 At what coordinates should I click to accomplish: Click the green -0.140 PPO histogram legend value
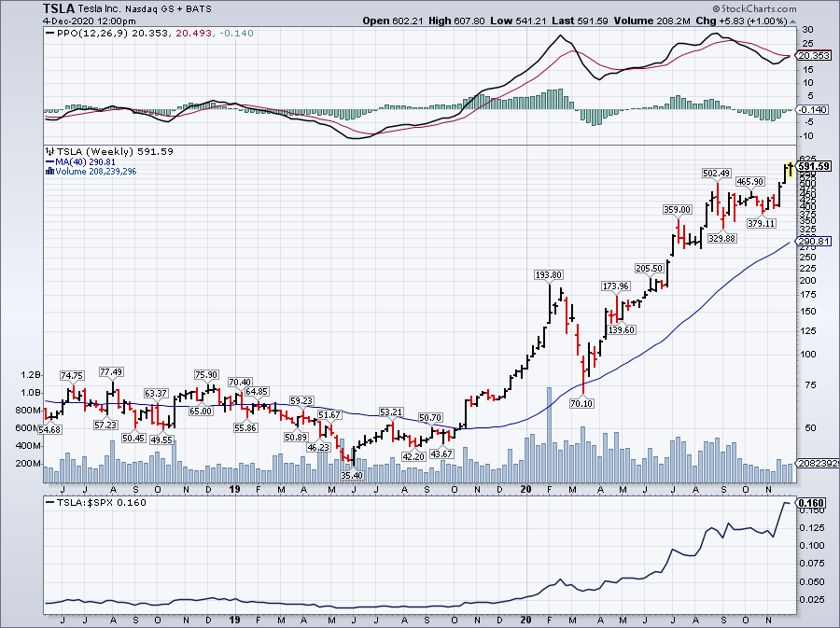[236, 34]
